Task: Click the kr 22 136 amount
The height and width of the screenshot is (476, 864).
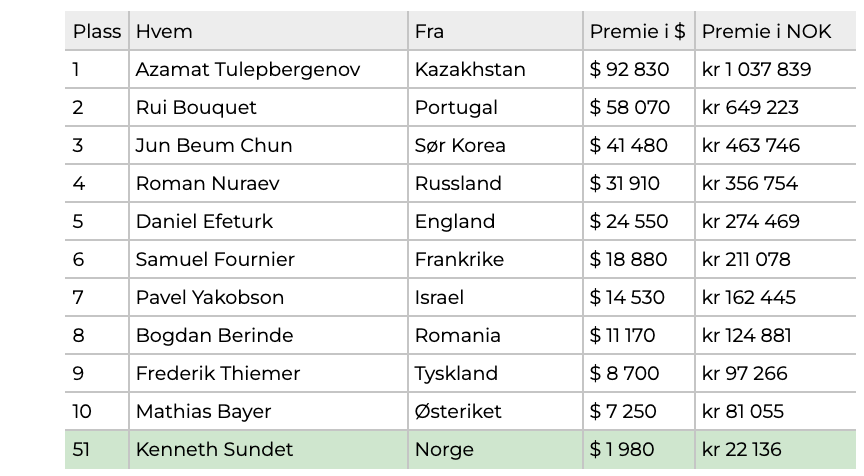Action: (x=742, y=450)
